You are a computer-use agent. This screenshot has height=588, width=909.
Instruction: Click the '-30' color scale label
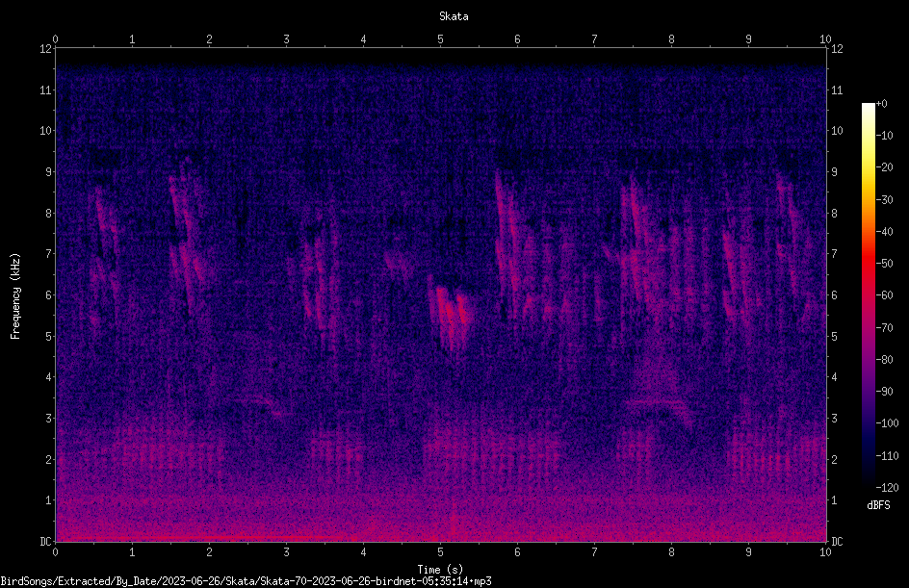click(884, 200)
